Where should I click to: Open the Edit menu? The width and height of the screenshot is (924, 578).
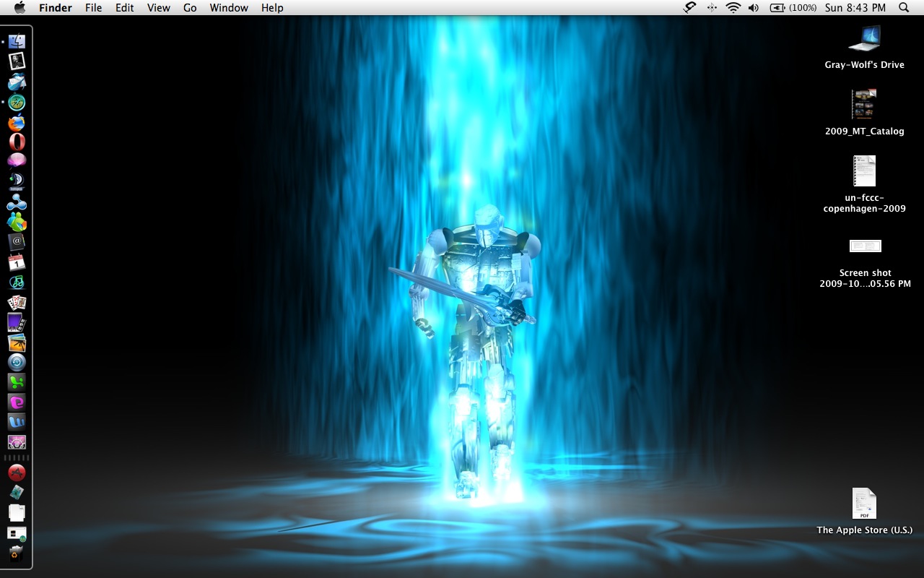[x=125, y=8]
